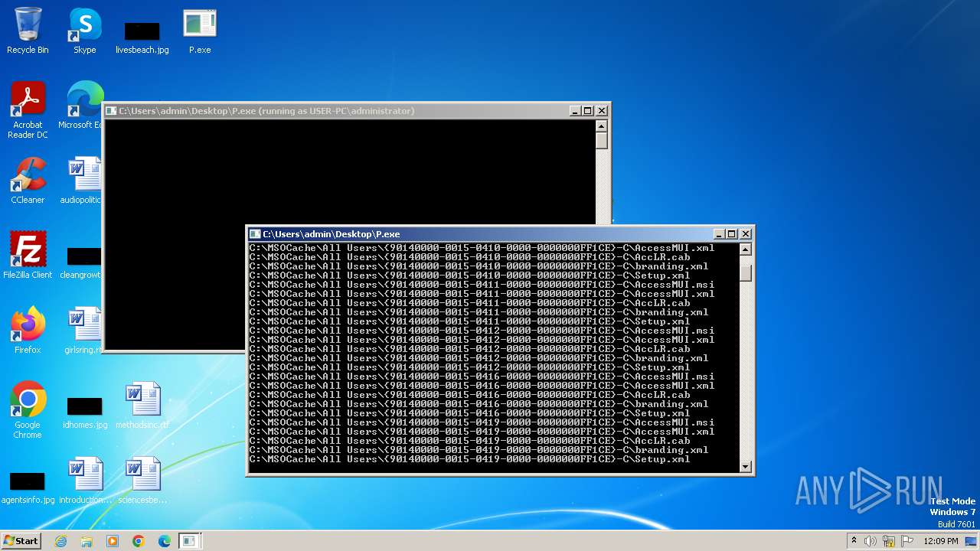This screenshot has height=551, width=980.
Task: Click the 0419 Setup.xml console line
Action: pos(469,459)
